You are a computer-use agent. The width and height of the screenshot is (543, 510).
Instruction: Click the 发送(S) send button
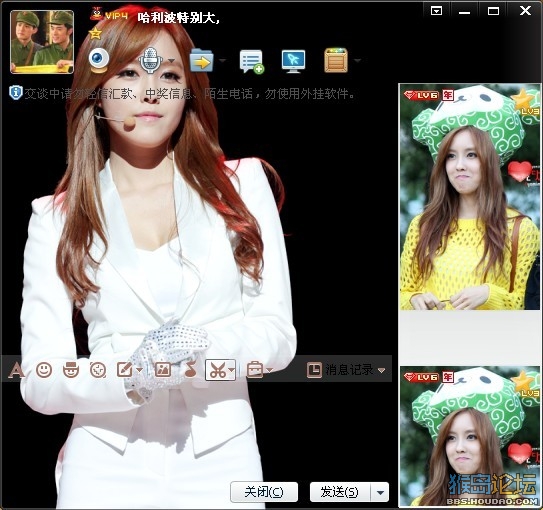click(x=339, y=492)
